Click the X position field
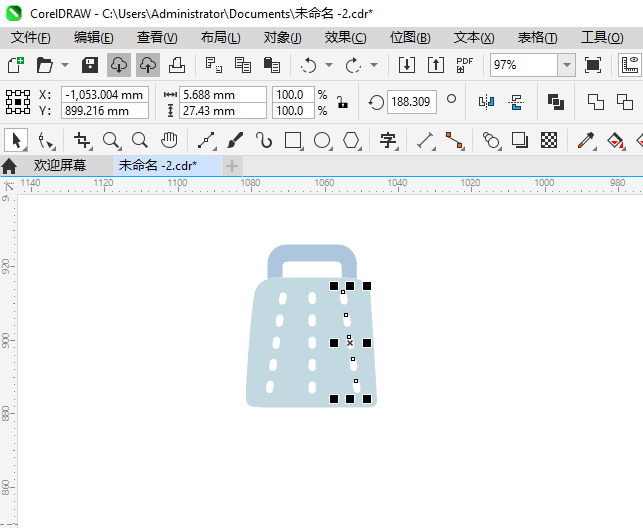The image size is (643, 528). [x=105, y=95]
